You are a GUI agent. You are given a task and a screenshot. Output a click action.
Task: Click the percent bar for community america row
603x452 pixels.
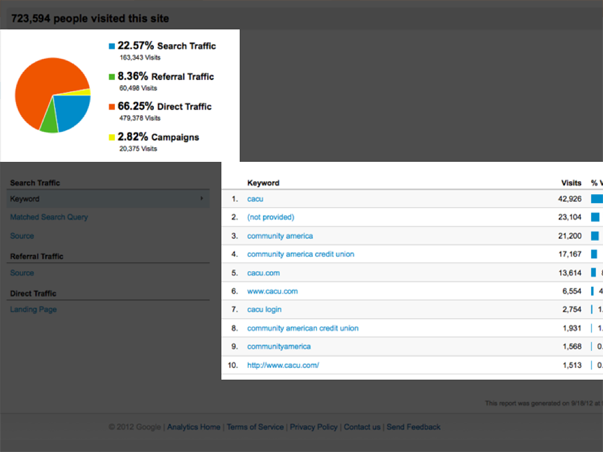pos(595,236)
